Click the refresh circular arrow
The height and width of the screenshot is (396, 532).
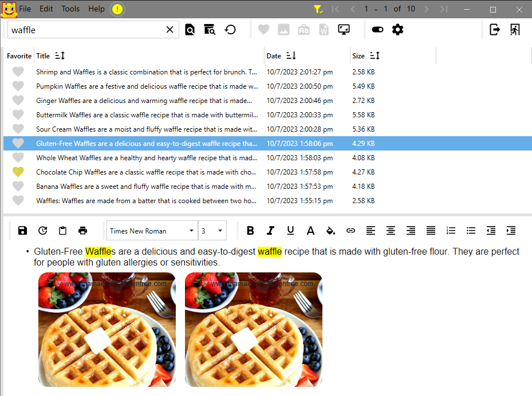click(230, 30)
